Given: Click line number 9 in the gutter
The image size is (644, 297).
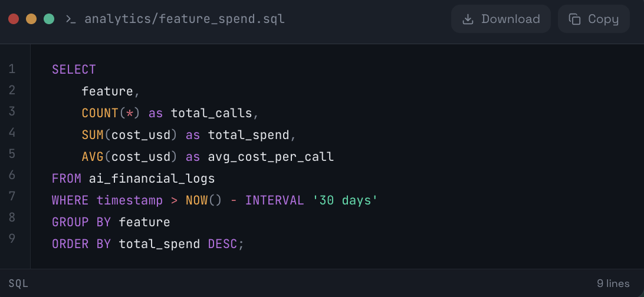Looking at the screenshot, I should point(12,239).
